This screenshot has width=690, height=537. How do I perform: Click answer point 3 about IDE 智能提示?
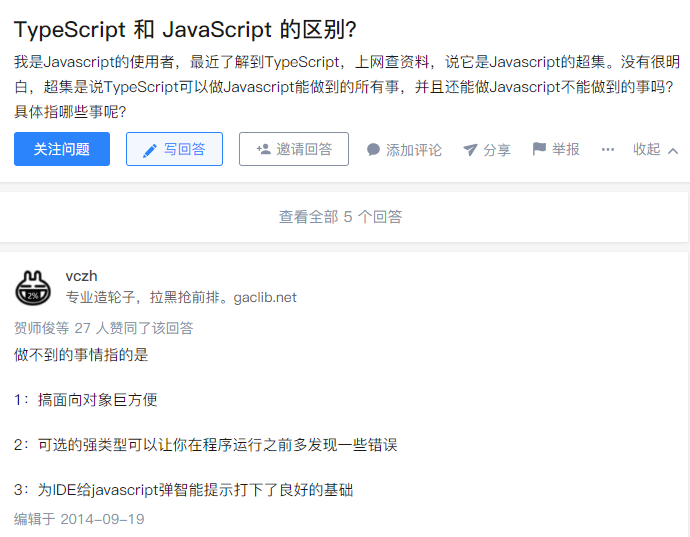(x=184, y=490)
